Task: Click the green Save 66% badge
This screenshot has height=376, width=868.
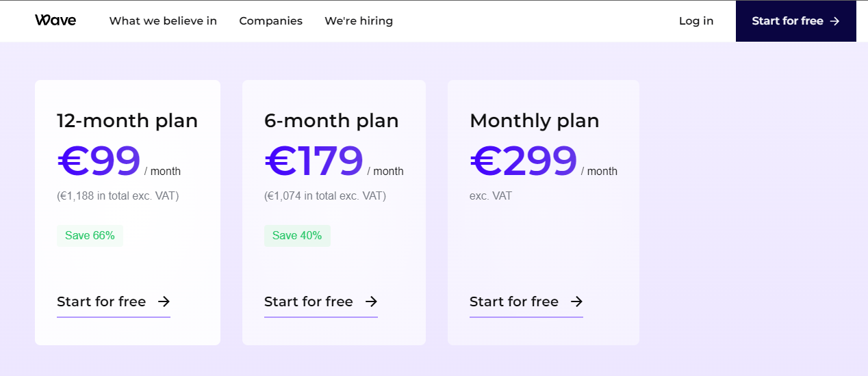Action: coord(90,236)
